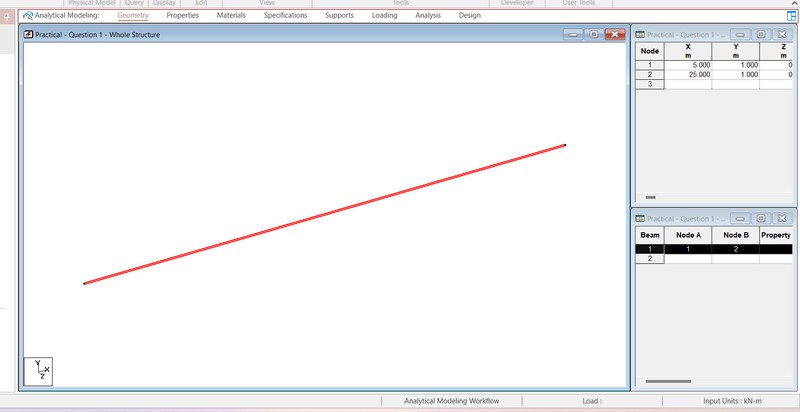Select beam row 1 header
Viewport: 800px width, 412px height.
(x=649, y=249)
